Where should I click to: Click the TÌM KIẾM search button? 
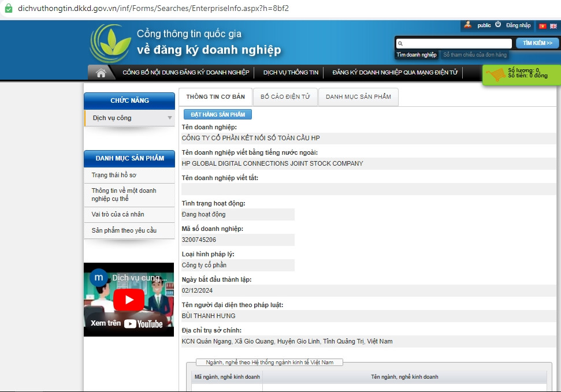click(537, 43)
